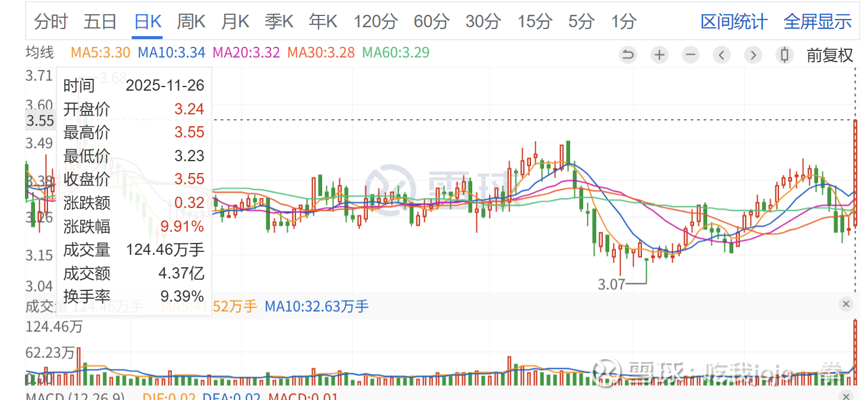Open the 均线 moving average settings
868x400 pixels.
click(x=39, y=53)
